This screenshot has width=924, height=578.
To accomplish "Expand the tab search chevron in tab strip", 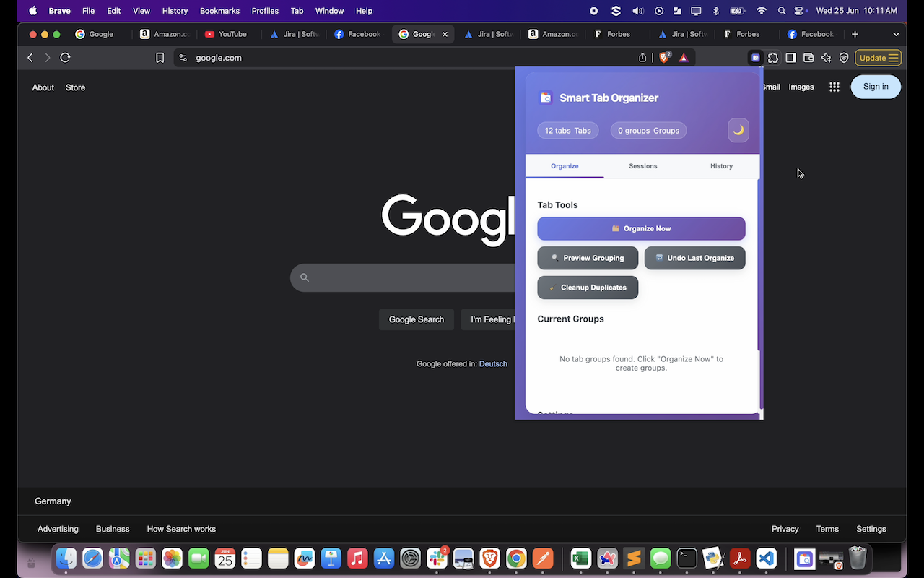I will coord(897,34).
